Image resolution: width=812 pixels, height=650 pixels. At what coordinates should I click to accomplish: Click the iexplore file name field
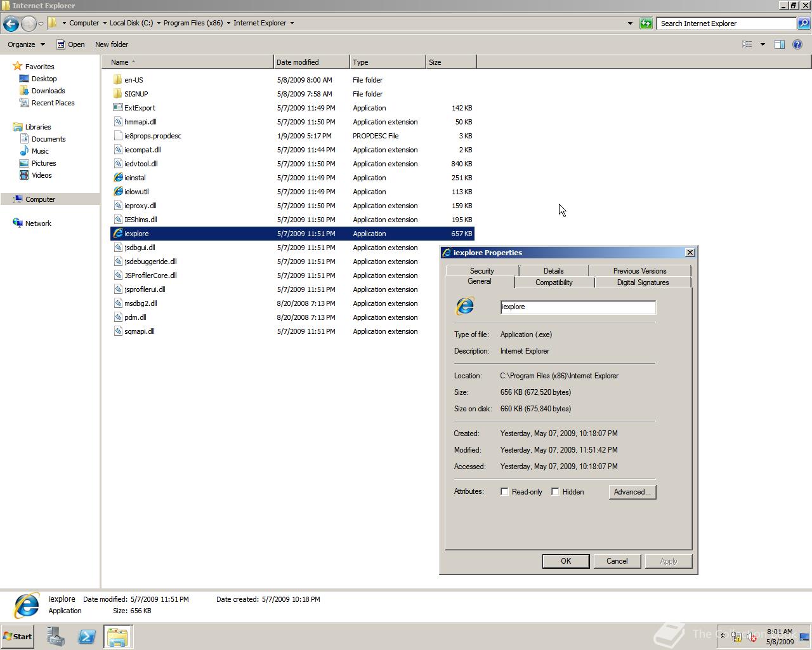pos(578,307)
